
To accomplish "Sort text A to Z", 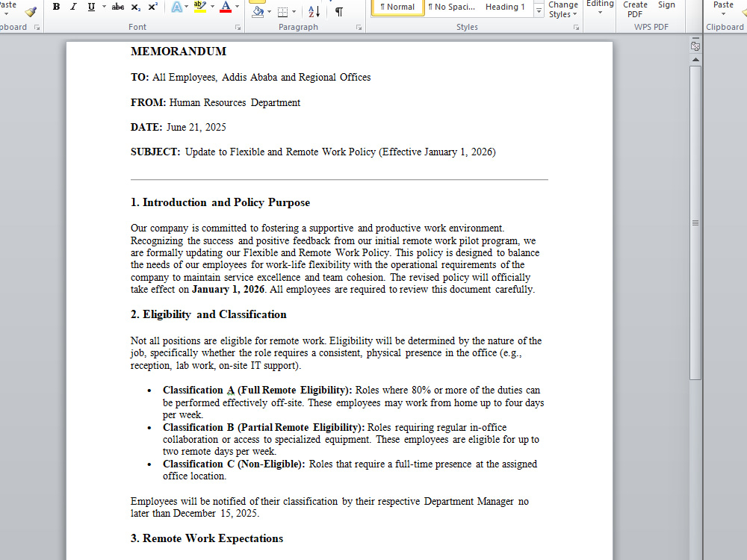I will click(x=314, y=11).
